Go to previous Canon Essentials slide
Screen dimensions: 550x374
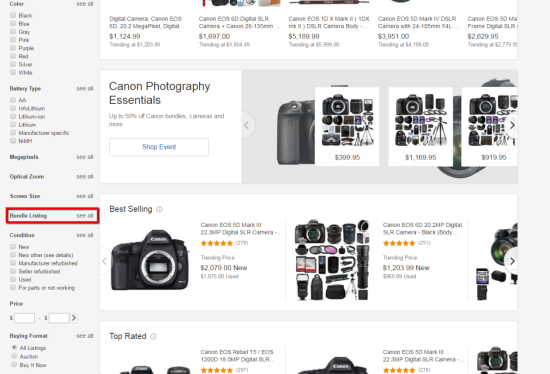tap(247, 125)
